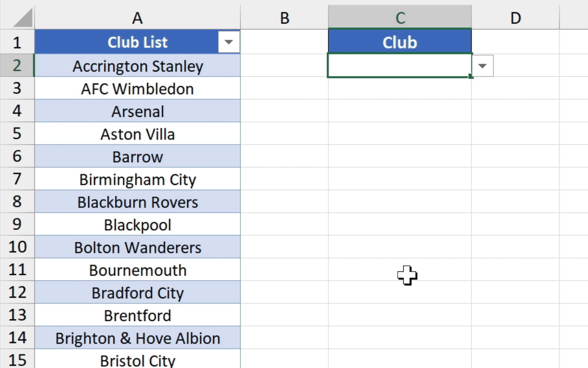Click the Bolton Wanderers cell
The height and width of the screenshot is (368, 588).
click(x=137, y=247)
